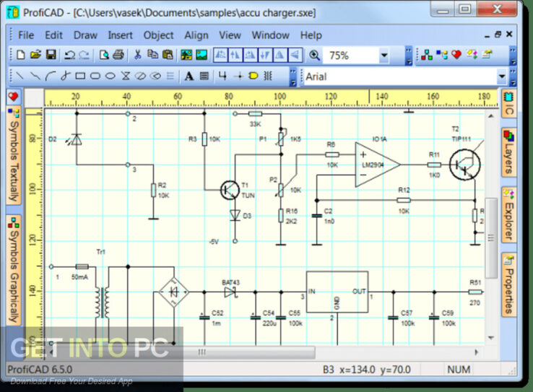Open a file using the folder icon

35,55
